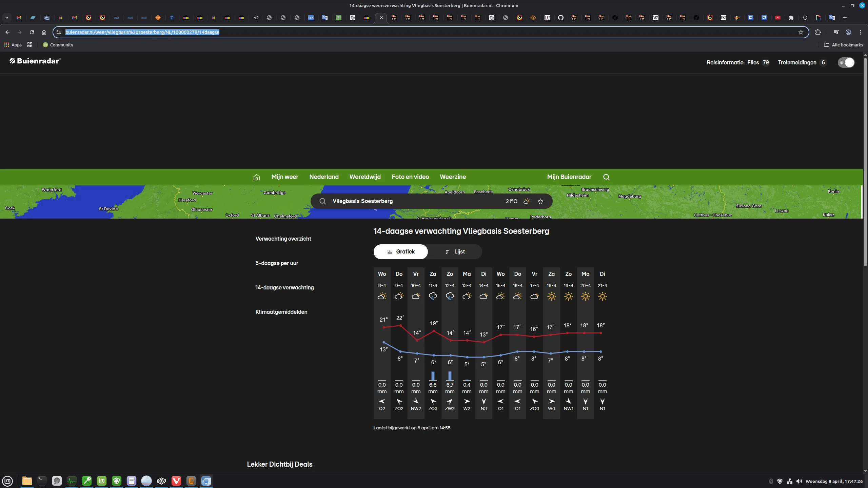Open the 5-daagse per uur link
The width and height of the screenshot is (868, 488).
[x=277, y=263]
